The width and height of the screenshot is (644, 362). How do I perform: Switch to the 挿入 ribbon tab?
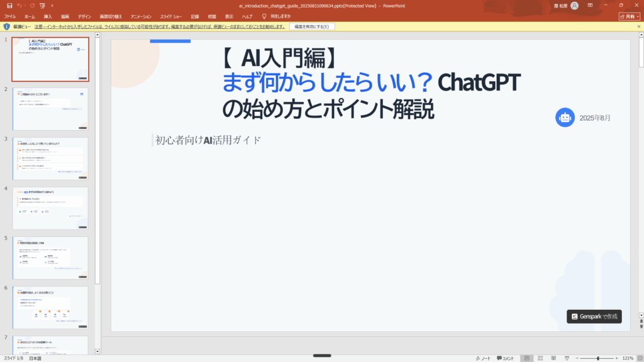pyautogui.click(x=48, y=17)
